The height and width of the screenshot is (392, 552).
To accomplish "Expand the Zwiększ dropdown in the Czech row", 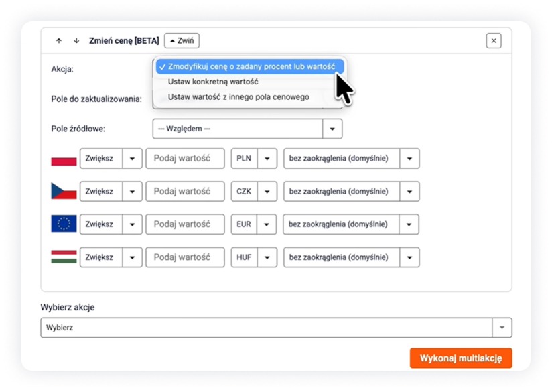I will pyautogui.click(x=132, y=192).
